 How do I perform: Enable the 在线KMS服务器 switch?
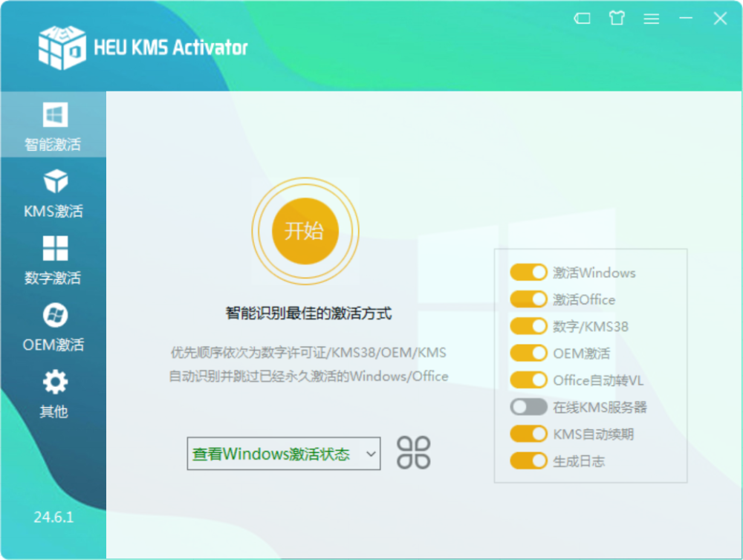pos(529,406)
